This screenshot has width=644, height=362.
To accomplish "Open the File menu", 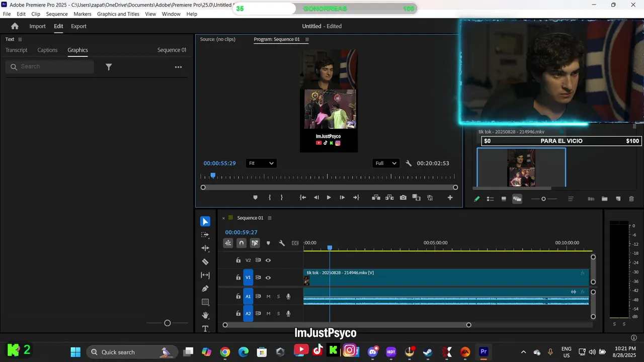I will 7,14.
